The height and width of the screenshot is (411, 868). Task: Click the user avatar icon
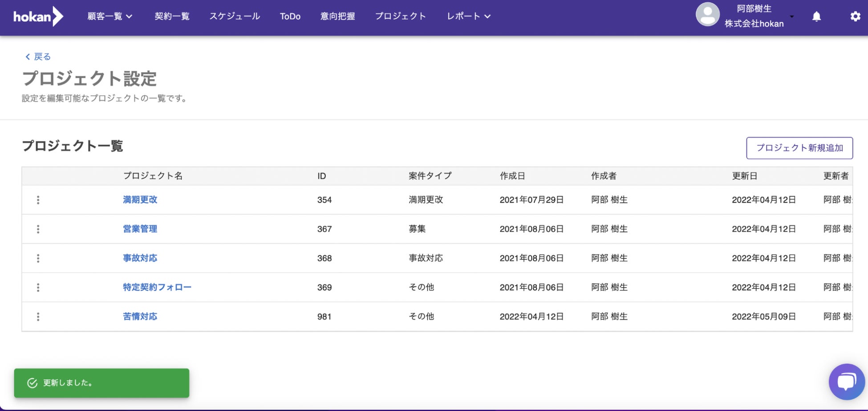click(x=707, y=15)
